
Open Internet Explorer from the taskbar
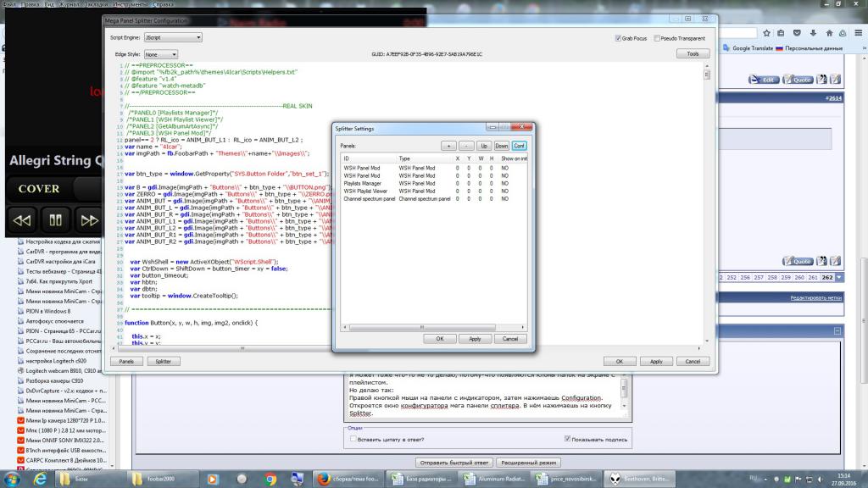pos(40,479)
